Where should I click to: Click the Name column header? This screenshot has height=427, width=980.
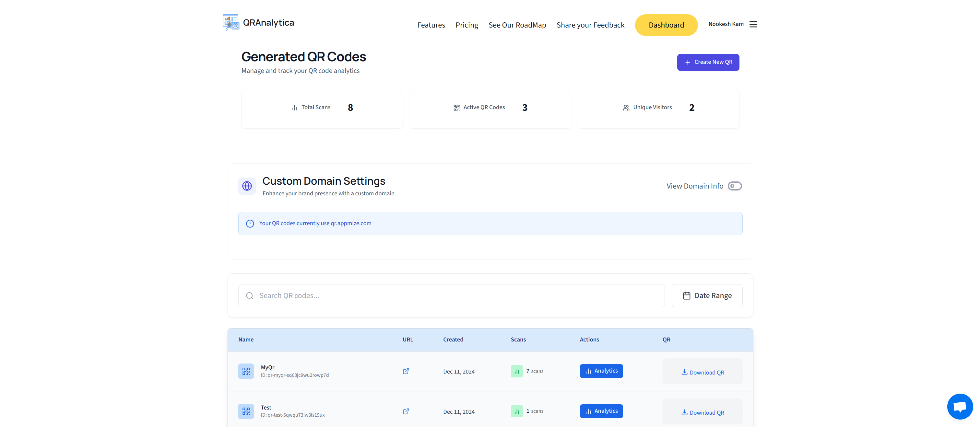(x=246, y=340)
